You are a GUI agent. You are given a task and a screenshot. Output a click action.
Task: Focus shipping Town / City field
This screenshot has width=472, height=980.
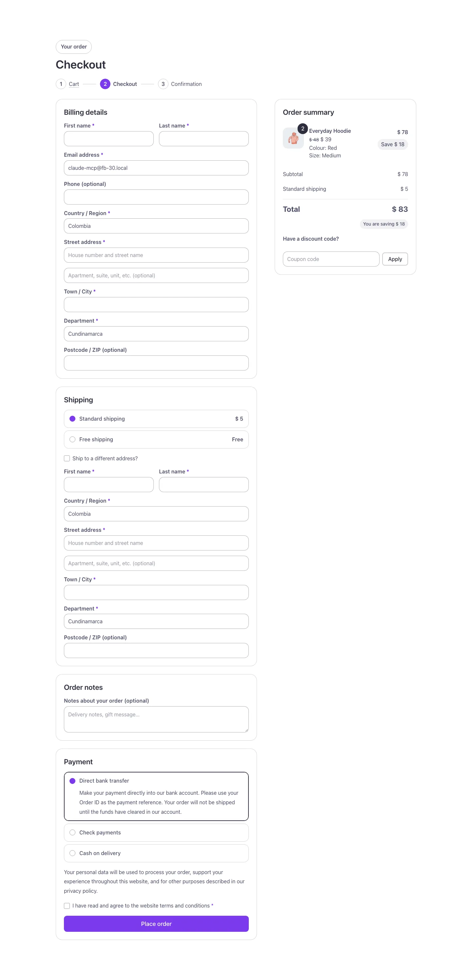click(156, 592)
